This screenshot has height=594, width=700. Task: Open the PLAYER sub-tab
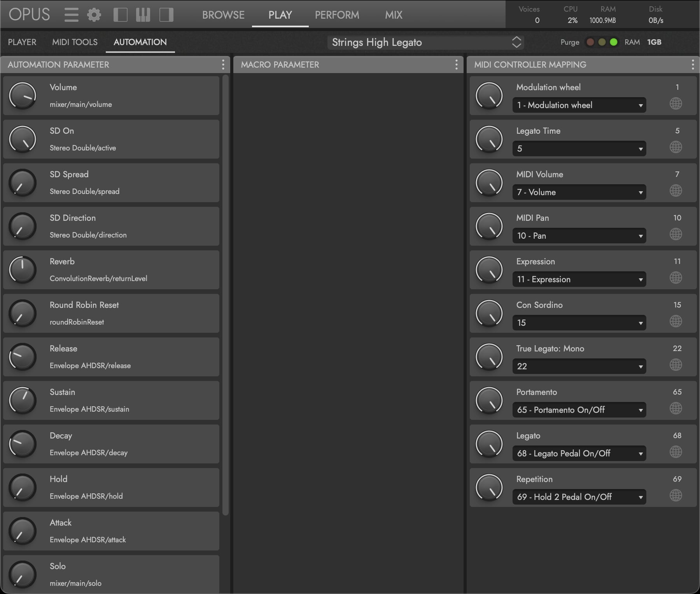(22, 42)
